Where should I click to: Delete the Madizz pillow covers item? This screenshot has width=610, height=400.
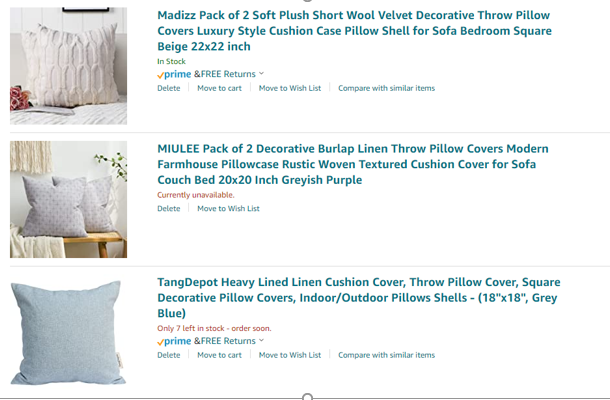[x=168, y=88]
